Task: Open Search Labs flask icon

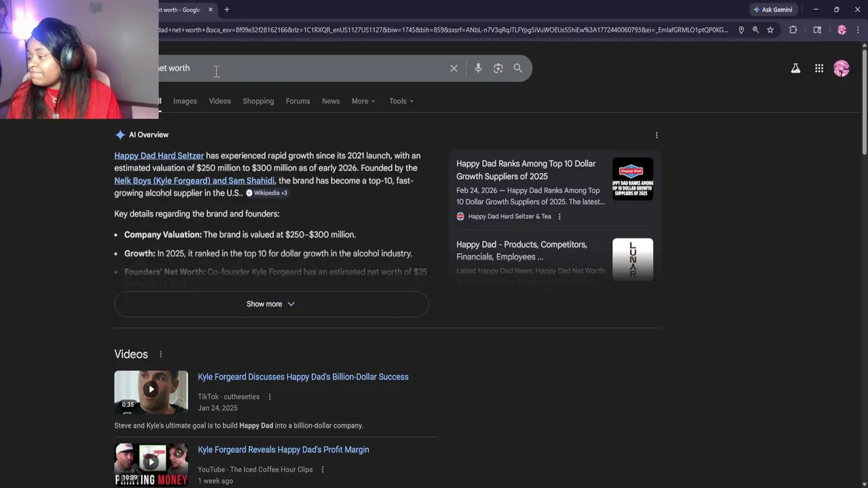Action: 795,68
